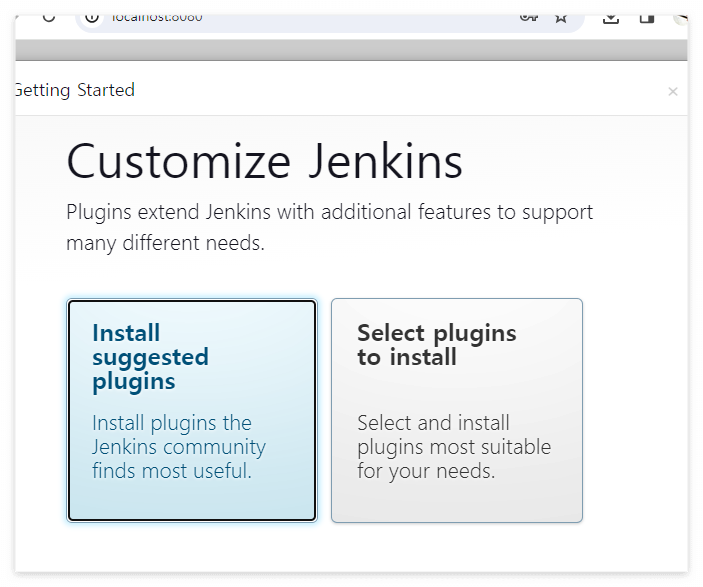The width and height of the screenshot is (703, 587).
Task: Open browser downloads icon
Action: coord(611,19)
